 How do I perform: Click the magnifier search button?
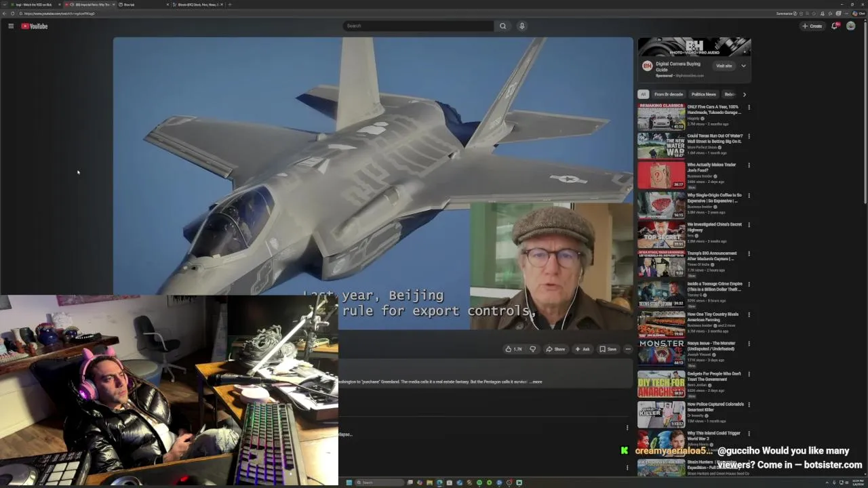[502, 26]
